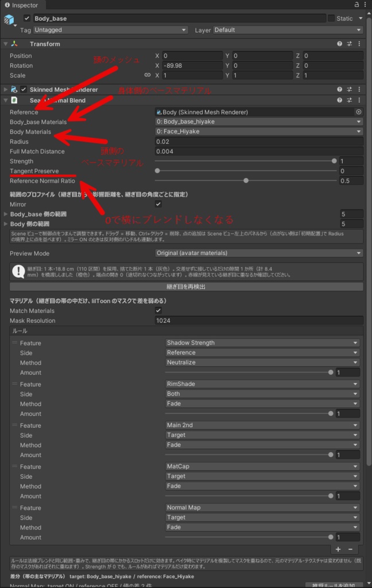Open the Skinned Mesh Renderer presets icon

pos(350,89)
